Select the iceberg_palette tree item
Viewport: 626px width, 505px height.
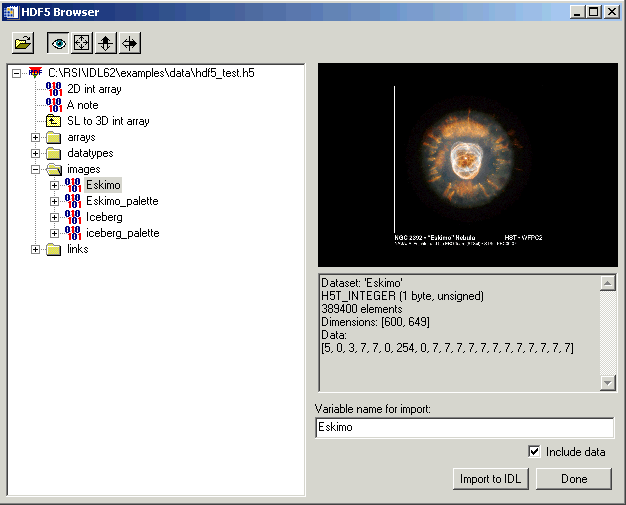122,233
